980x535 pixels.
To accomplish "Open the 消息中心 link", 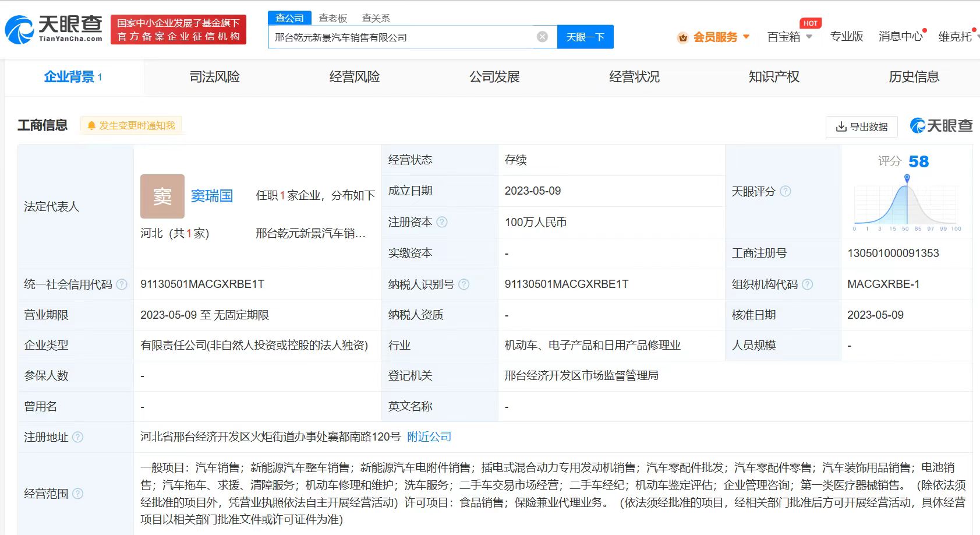I will [x=900, y=37].
